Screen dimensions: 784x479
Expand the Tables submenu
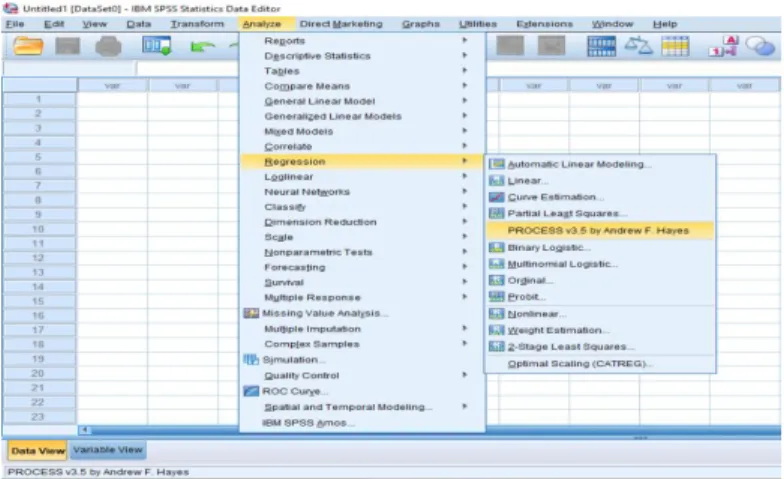pyautogui.click(x=362, y=71)
